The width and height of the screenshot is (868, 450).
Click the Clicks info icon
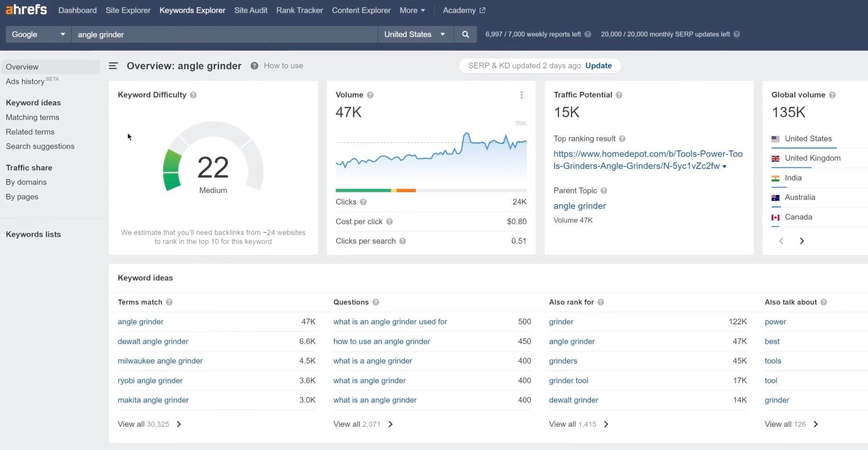363,202
